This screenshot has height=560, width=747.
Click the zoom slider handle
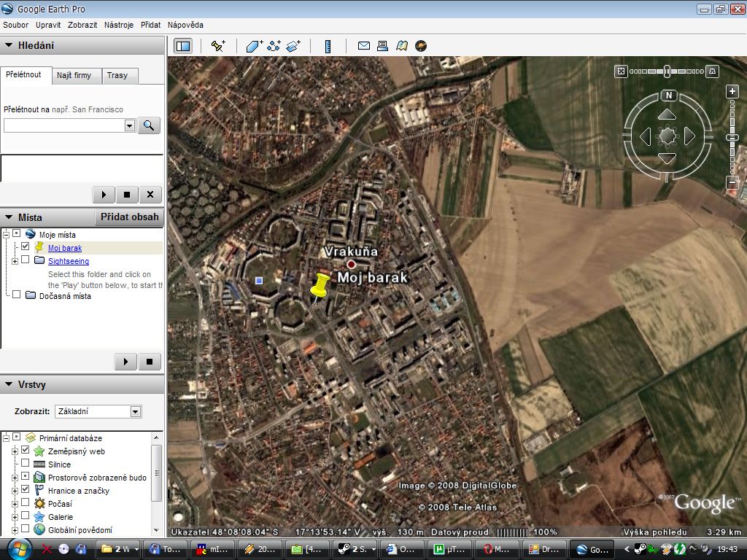click(x=732, y=138)
